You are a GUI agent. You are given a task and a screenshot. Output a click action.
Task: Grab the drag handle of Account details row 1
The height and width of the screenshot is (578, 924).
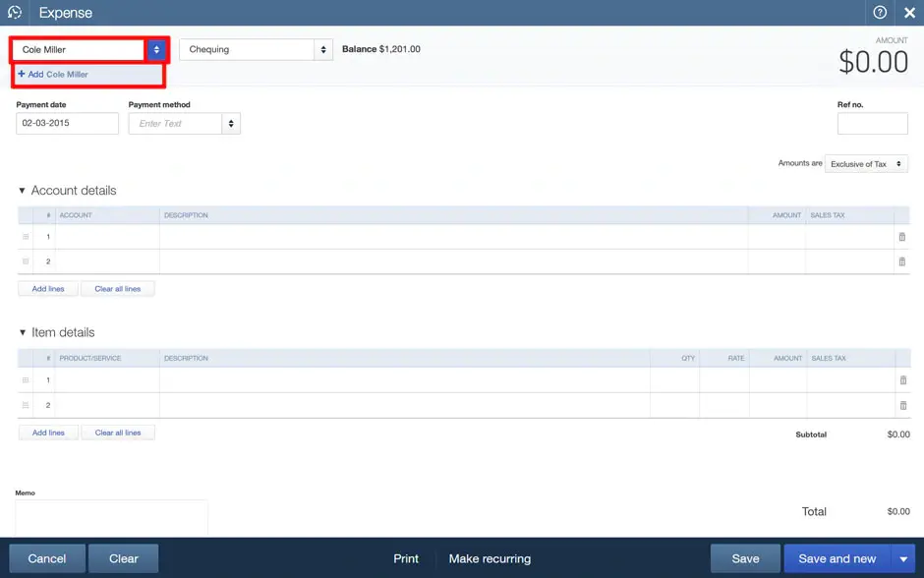(26, 237)
